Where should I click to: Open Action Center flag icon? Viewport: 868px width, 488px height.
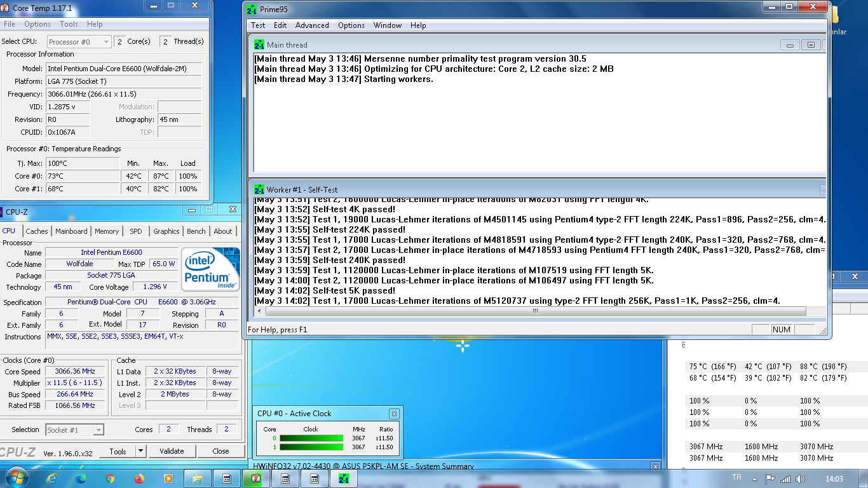pos(770,478)
